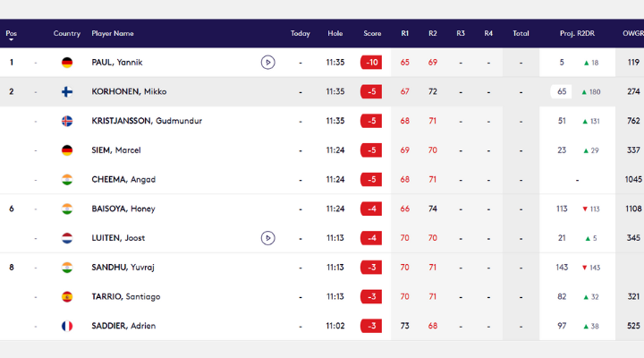
Task: Click the India flag beside Honey Baisoya
Action: coord(67,209)
